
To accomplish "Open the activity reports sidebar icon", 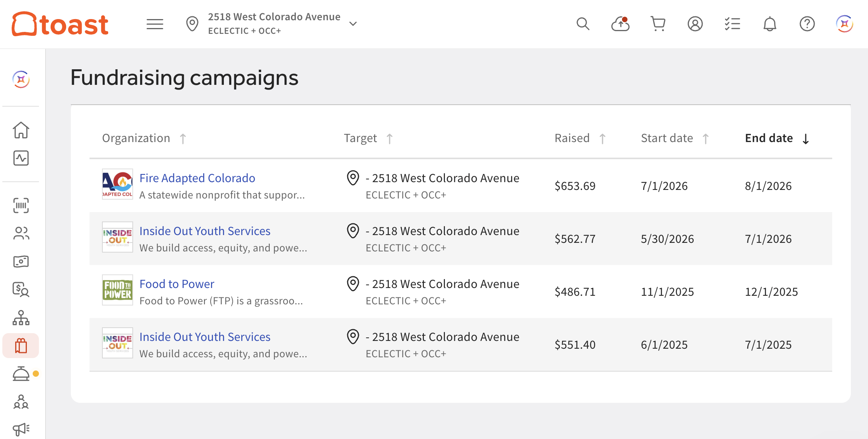I will pos(21,158).
